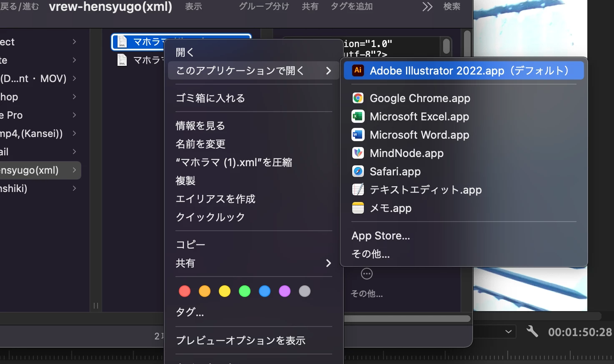Expand the nsyugo(xml) folder chevron
Image resolution: width=614 pixels, height=364 pixels.
(x=74, y=170)
